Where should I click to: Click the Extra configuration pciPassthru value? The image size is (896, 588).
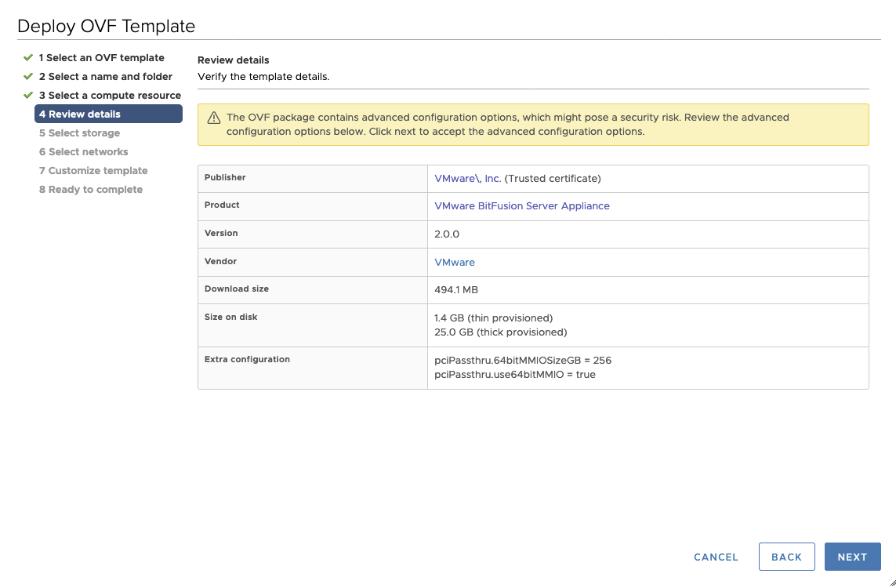[523, 360]
